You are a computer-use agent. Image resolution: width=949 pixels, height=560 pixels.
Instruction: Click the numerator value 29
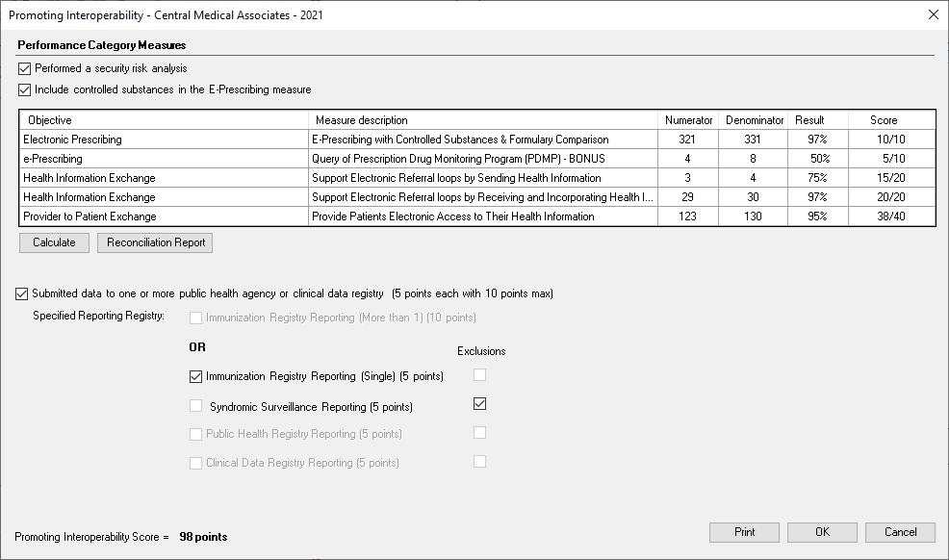[688, 197]
